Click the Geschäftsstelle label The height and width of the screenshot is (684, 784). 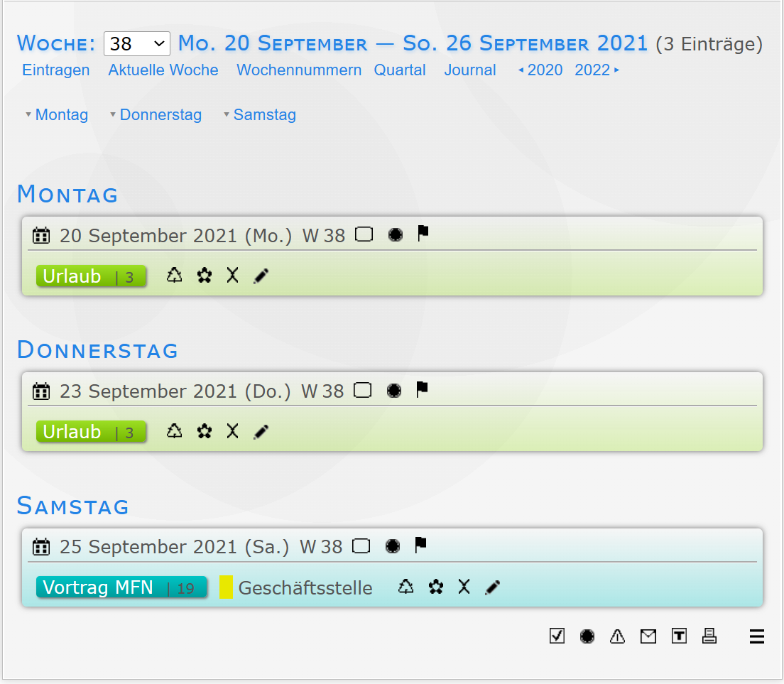point(305,588)
